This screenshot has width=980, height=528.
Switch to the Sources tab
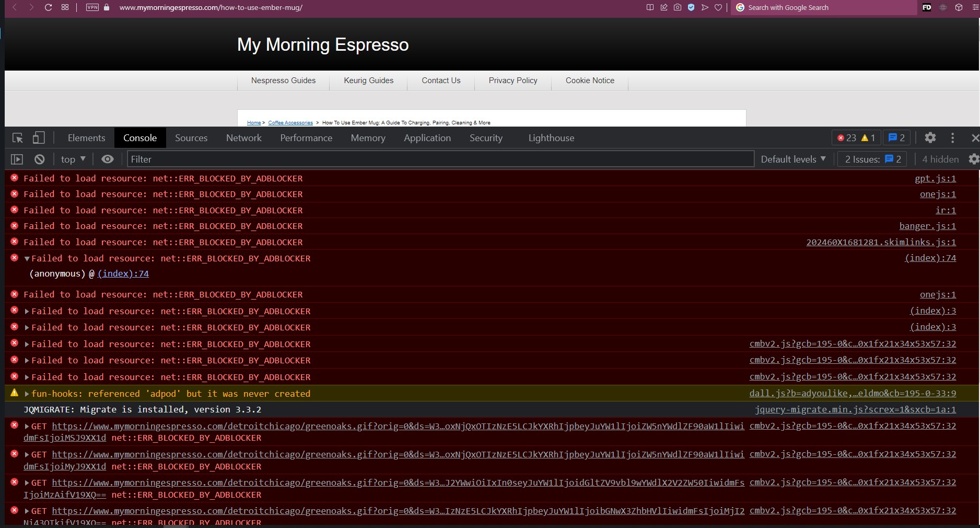pyautogui.click(x=191, y=138)
